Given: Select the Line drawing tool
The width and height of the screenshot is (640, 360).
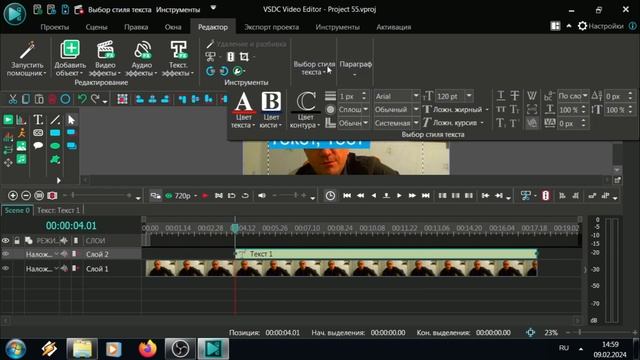Looking at the screenshot, I should coord(55,120).
